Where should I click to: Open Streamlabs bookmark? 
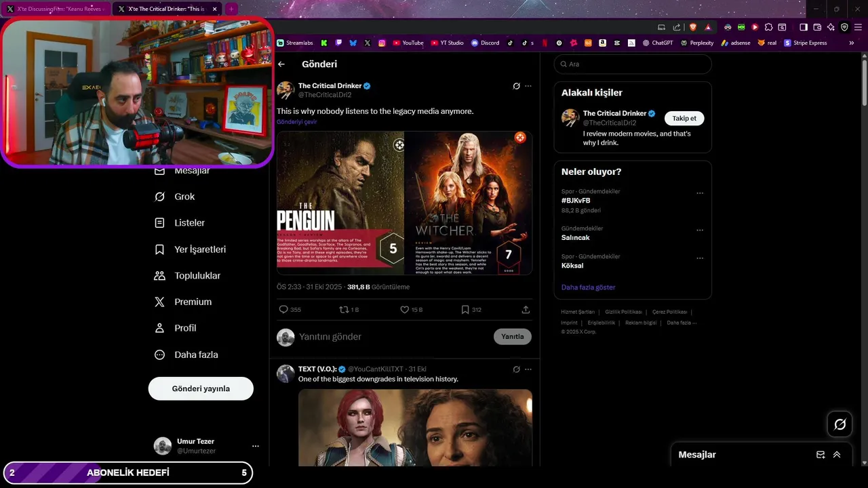[295, 43]
